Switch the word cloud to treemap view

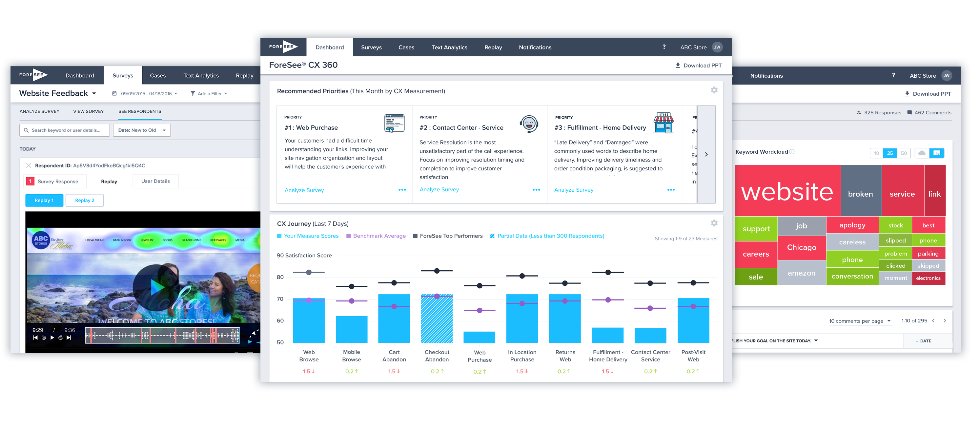pos(937,153)
